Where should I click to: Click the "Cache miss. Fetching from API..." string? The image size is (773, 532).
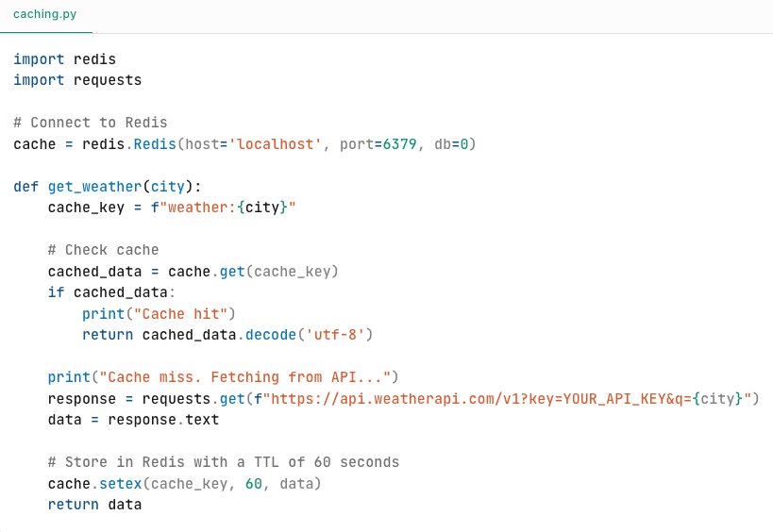(x=244, y=377)
